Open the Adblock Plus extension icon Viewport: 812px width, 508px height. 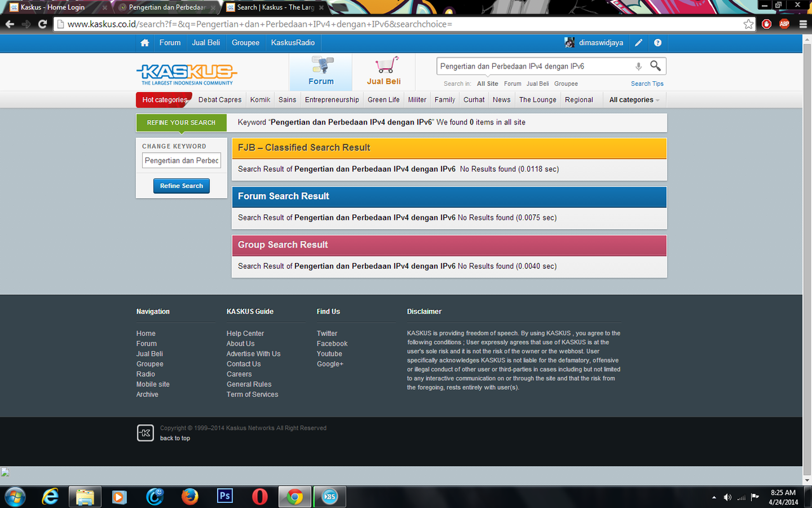[x=784, y=24]
